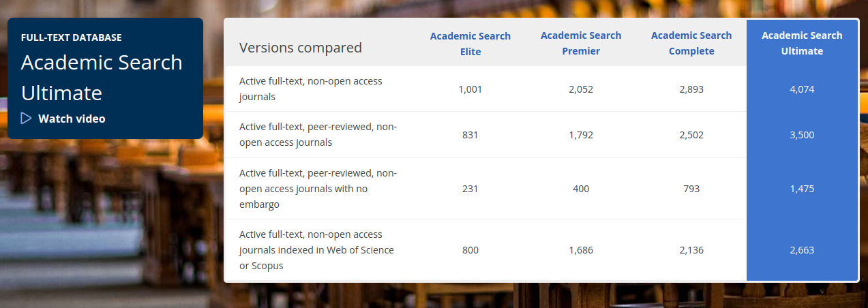Click the Watch video play icon
The image size is (868, 308).
coord(27,119)
